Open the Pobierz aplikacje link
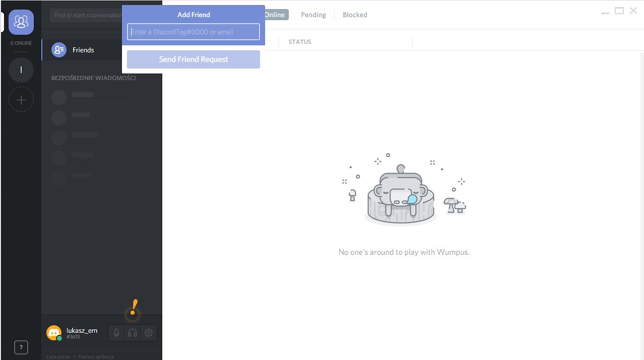The width and height of the screenshot is (644, 360). (x=96, y=356)
